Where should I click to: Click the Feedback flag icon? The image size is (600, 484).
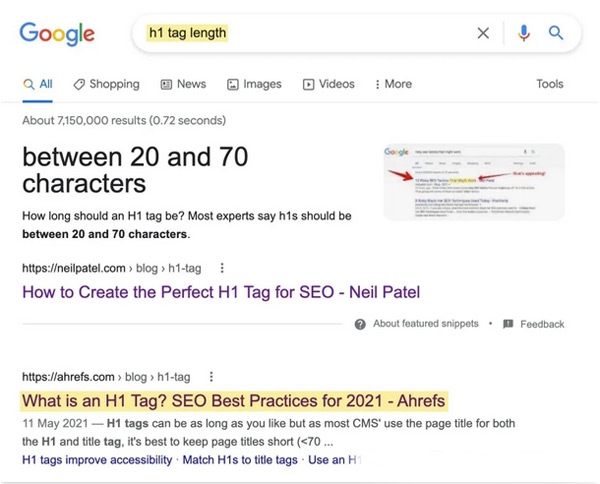pos(508,324)
